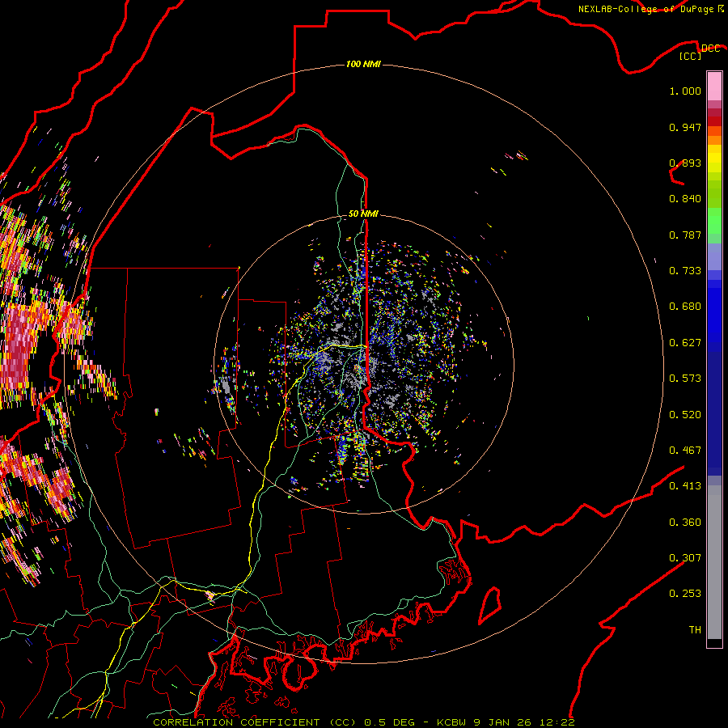
Task: Select the 0.680 scale value
Action: (685, 307)
